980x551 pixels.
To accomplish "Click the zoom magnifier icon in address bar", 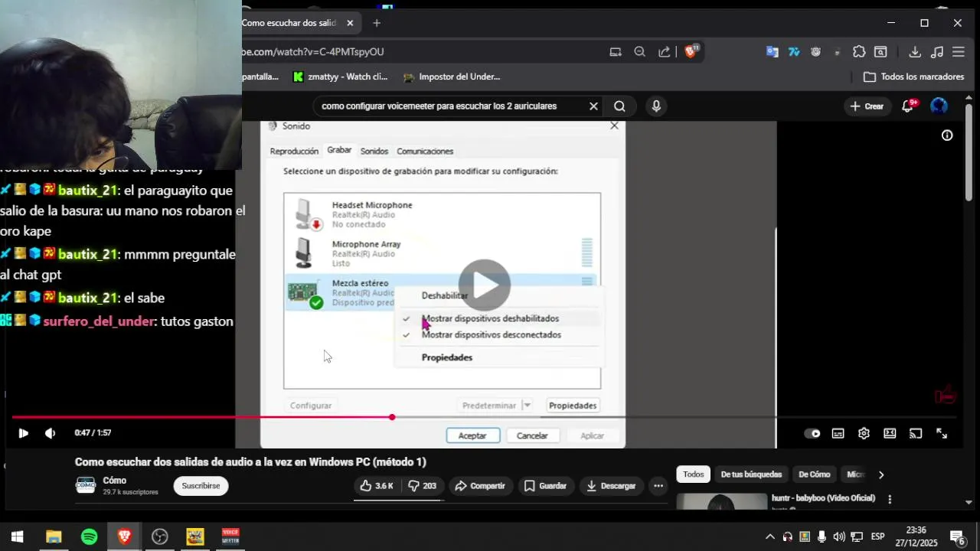I will point(639,52).
